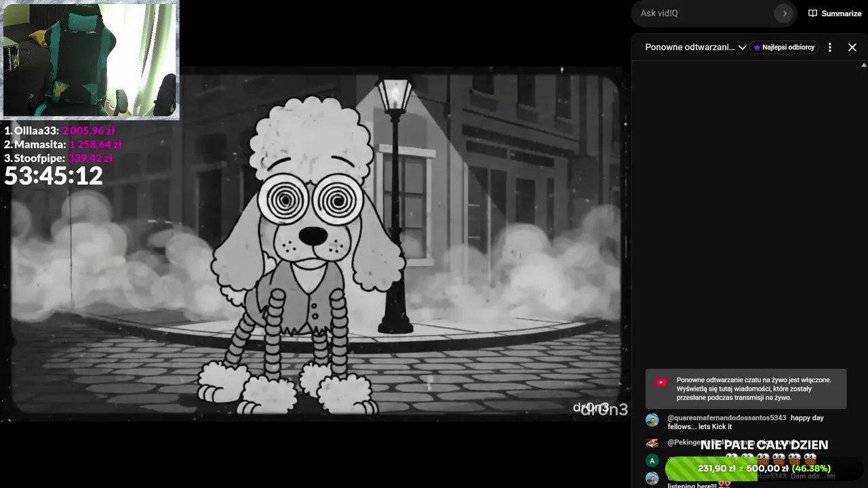Open the @quaresmafernandodossantos5343 username in 'happy day' message

727,418
